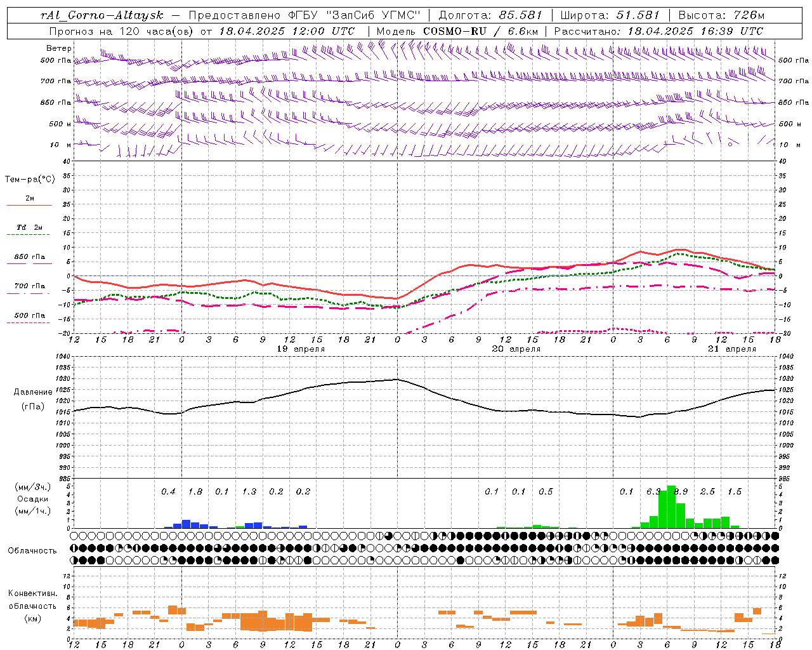Click the 0.5 precipitation total
Viewport: 812px width, 650px height.
[546, 491]
